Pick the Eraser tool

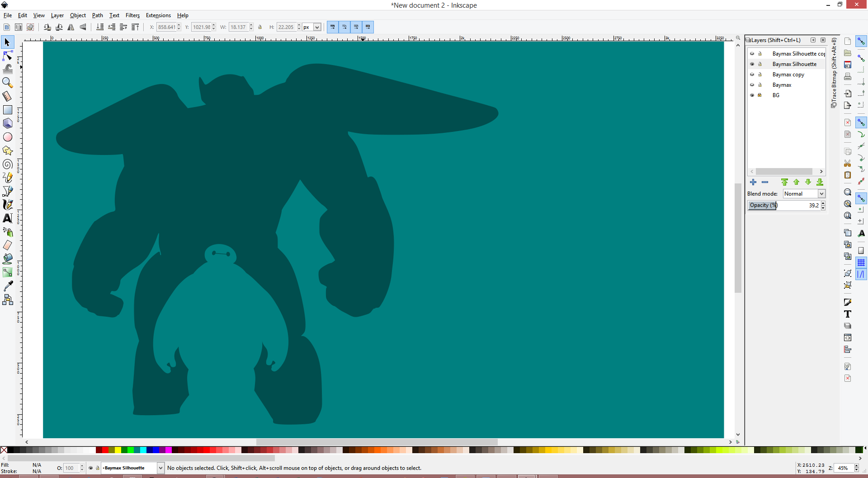pyautogui.click(x=8, y=245)
